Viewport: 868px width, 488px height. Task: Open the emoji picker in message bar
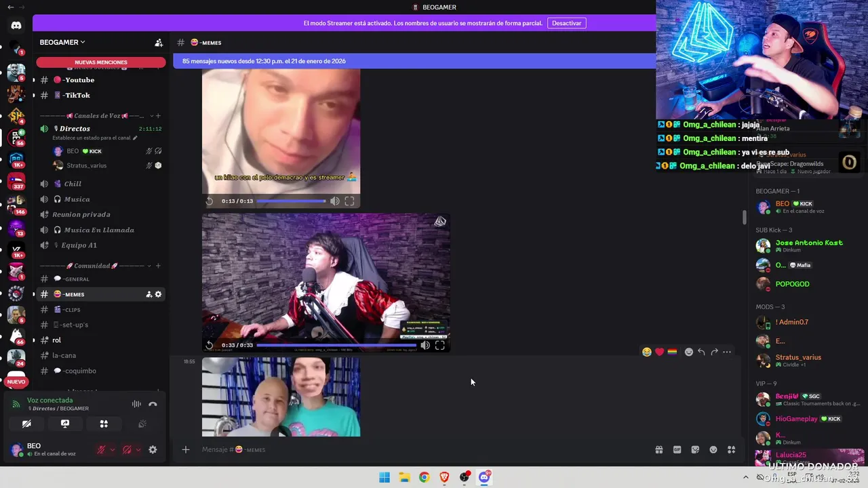point(713,449)
